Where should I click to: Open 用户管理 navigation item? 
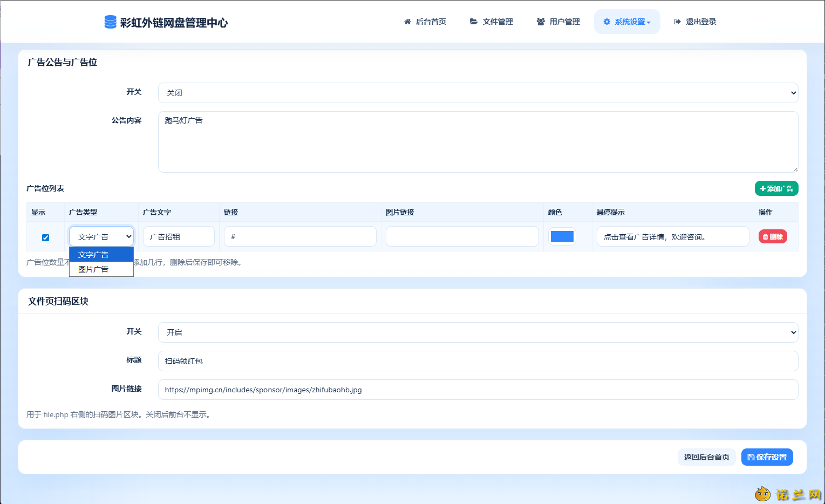pos(558,22)
